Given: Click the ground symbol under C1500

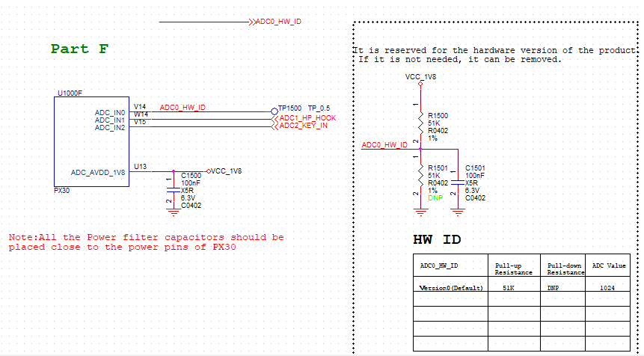Looking at the screenshot, I should click(174, 212).
